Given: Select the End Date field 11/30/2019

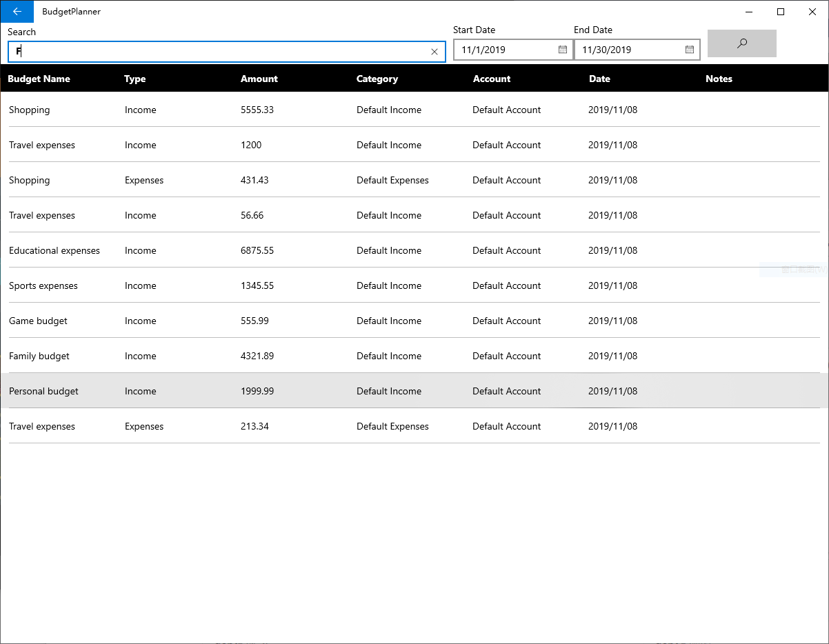Looking at the screenshot, I should pyautogui.click(x=637, y=50).
